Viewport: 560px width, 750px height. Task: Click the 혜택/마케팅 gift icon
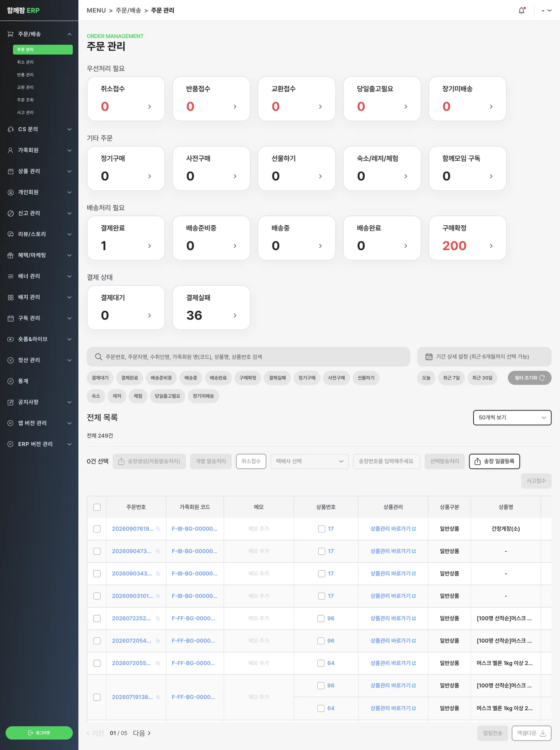pyautogui.click(x=11, y=255)
